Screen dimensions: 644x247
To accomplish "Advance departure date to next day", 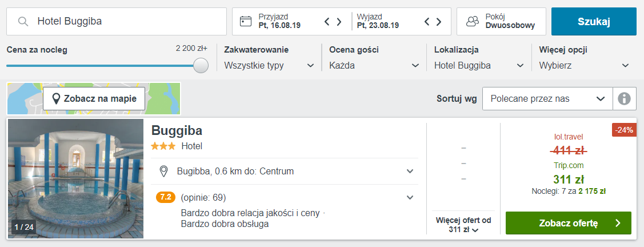I will coord(439,21).
